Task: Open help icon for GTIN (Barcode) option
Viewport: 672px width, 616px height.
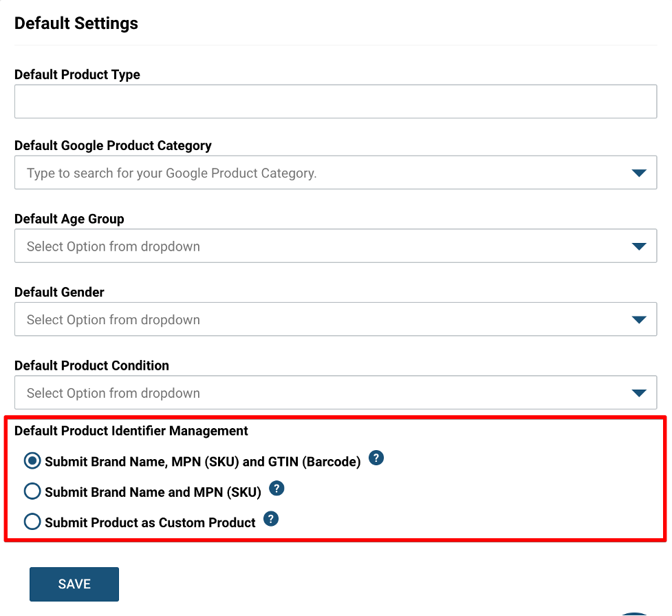Action: pyautogui.click(x=376, y=458)
